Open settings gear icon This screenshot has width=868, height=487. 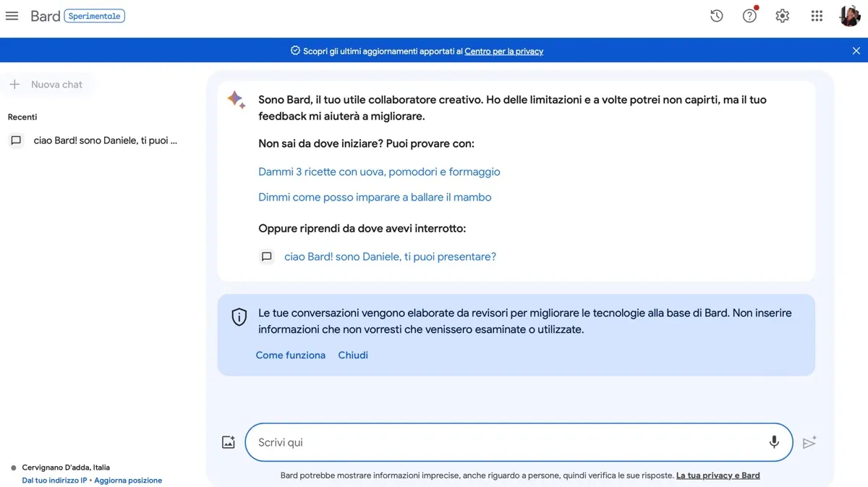[x=782, y=16]
